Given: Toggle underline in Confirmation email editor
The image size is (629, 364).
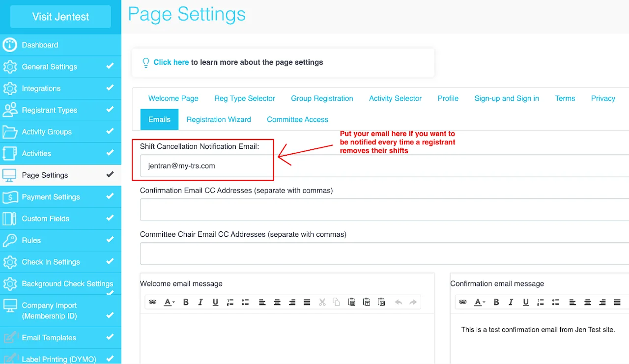Looking at the screenshot, I should coord(526,302).
